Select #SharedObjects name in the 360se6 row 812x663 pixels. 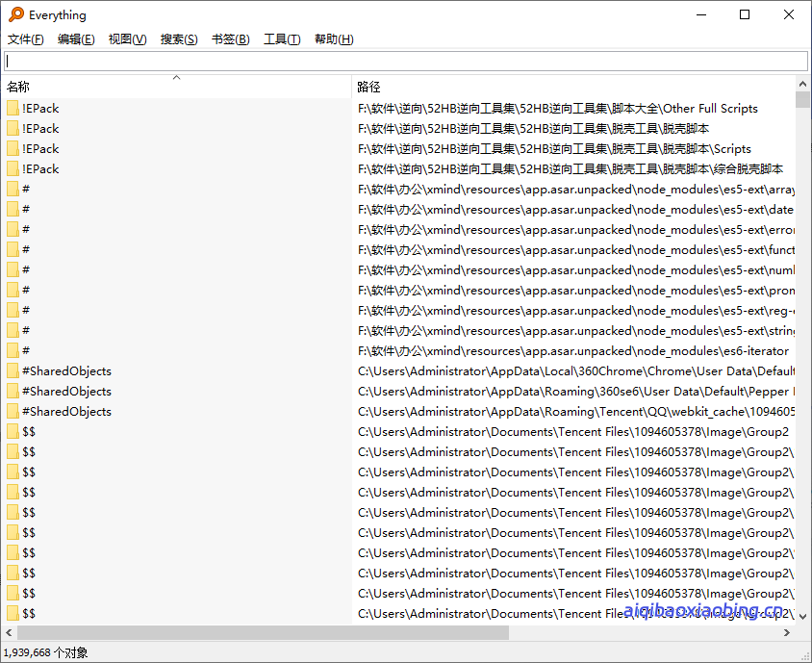pyautogui.click(x=66, y=391)
